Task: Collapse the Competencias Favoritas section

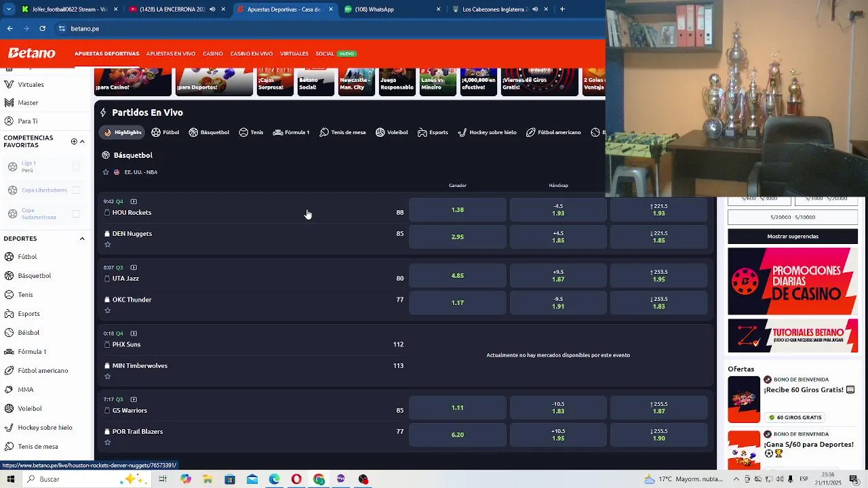Action: tap(82, 141)
